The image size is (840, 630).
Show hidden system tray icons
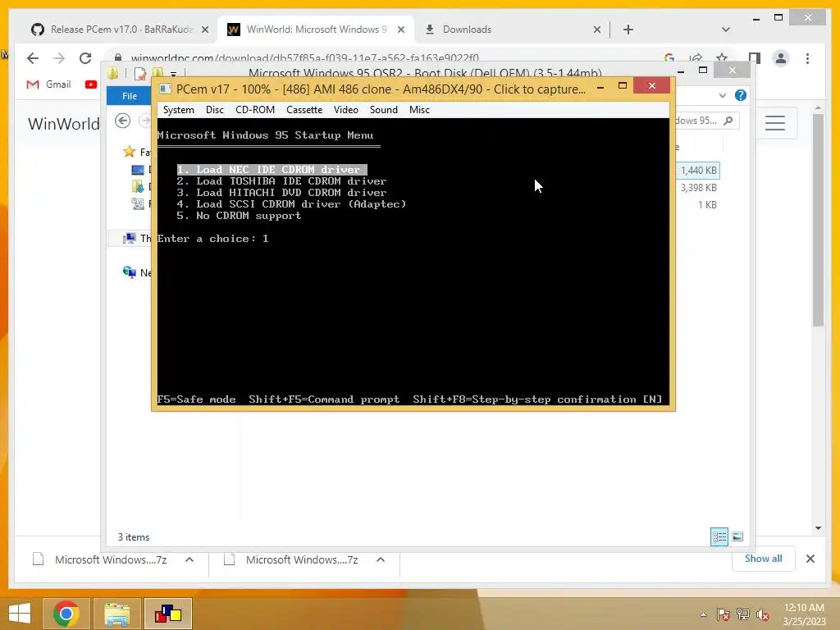coord(703,614)
